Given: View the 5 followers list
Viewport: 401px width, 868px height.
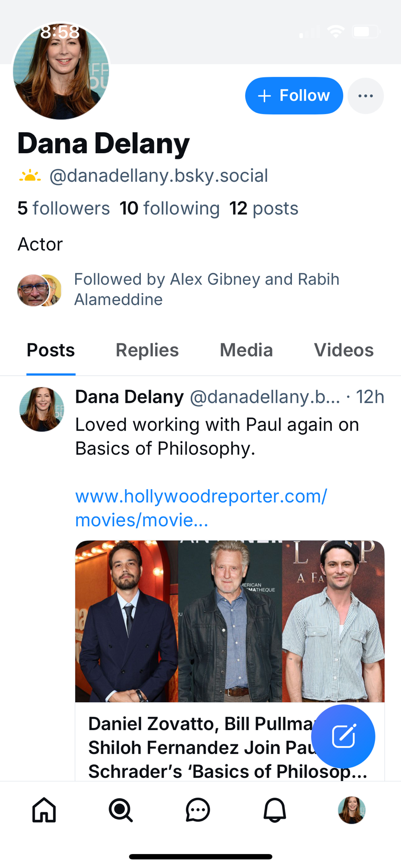Looking at the screenshot, I should click(x=63, y=208).
